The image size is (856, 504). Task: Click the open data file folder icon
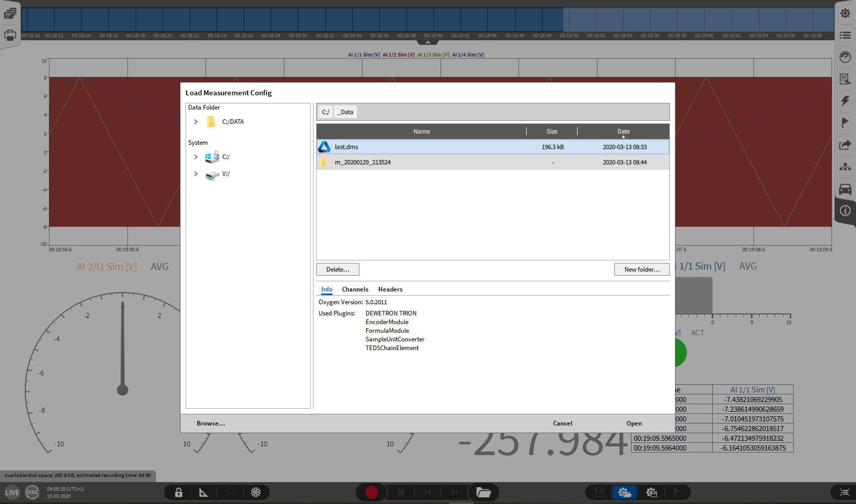coord(483,492)
